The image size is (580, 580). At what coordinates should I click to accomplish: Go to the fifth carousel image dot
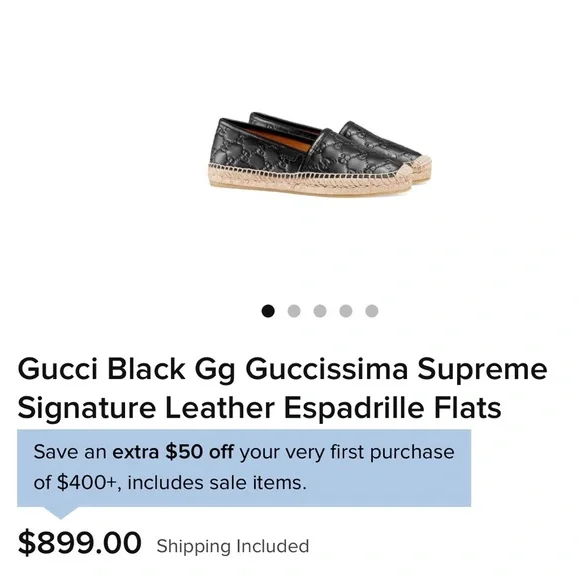(372, 311)
